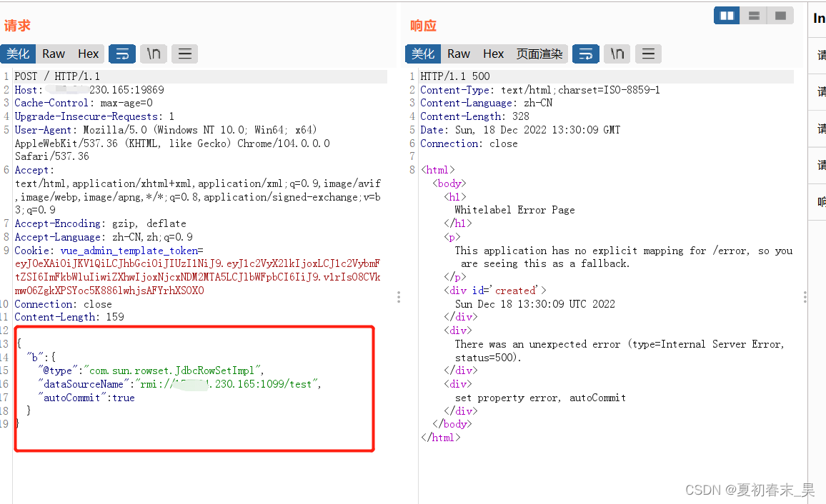Screen dimensions: 826x504
Task: Click the Content-Length: 328 response header
Action: (x=474, y=116)
